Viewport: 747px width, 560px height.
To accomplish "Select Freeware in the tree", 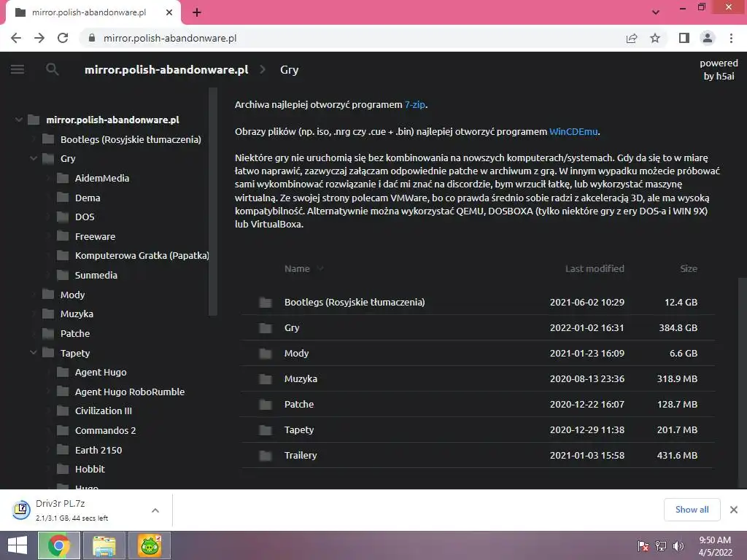I will point(96,236).
